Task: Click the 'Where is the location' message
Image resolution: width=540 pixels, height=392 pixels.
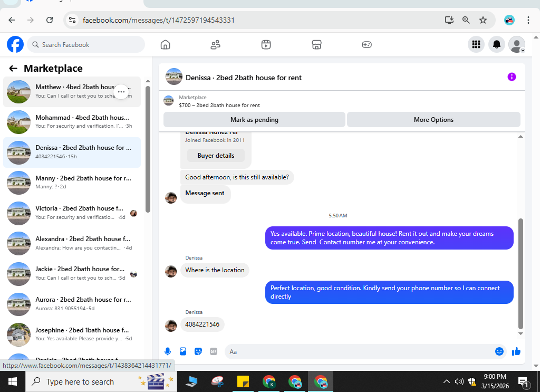Action: (x=215, y=270)
